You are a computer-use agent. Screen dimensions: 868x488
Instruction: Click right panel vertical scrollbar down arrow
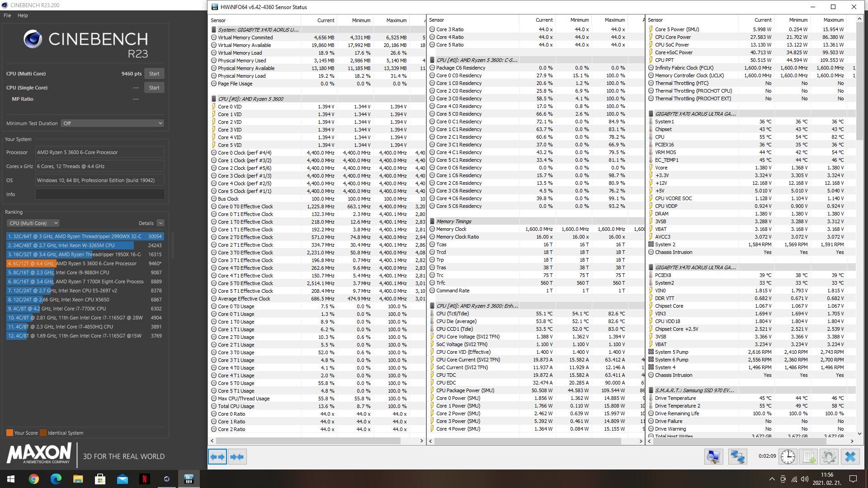pos(859,434)
